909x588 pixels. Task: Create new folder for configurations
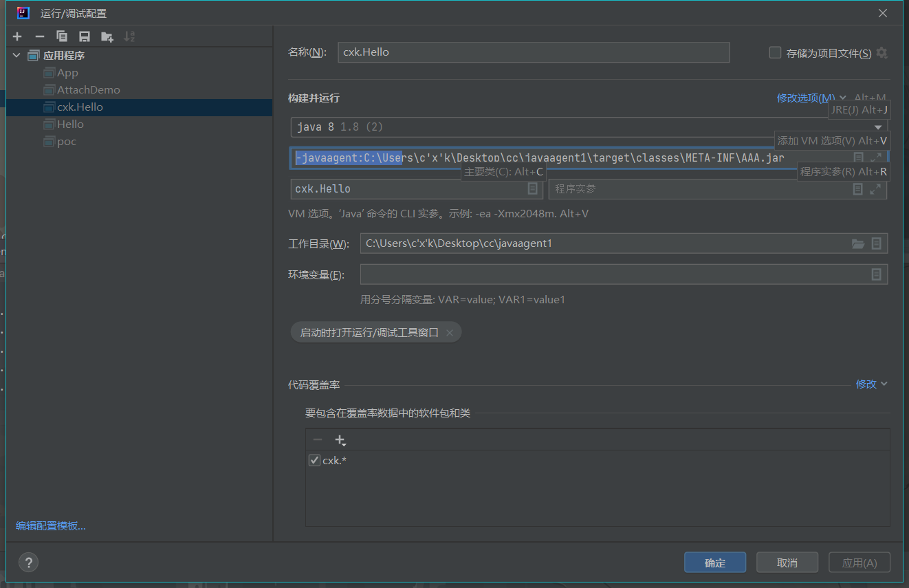pyautogui.click(x=107, y=36)
